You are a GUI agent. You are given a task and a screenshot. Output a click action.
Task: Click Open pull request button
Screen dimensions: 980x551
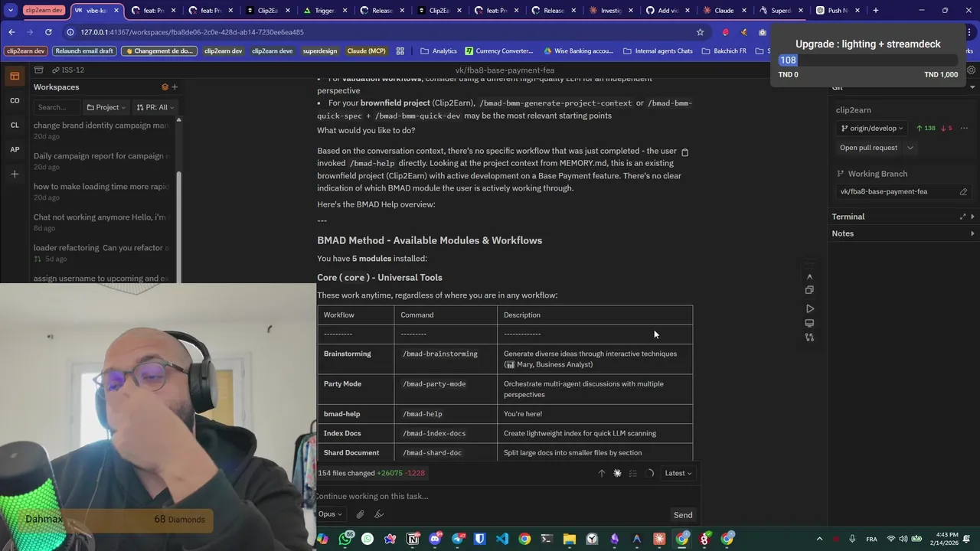(x=868, y=148)
